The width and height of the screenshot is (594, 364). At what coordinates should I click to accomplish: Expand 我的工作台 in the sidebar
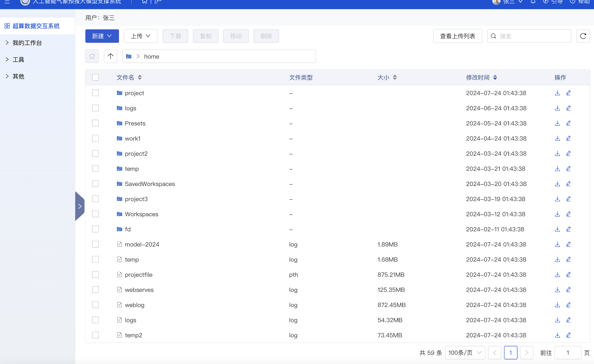(x=27, y=43)
